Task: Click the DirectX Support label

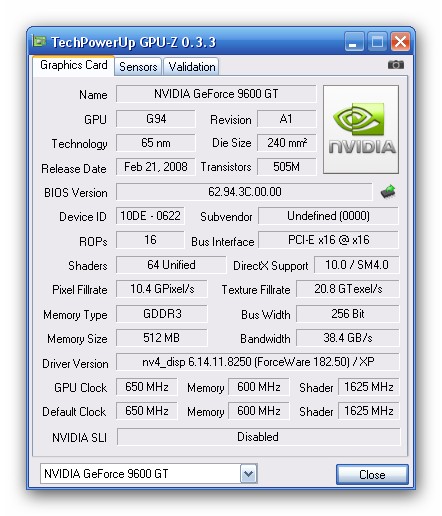Action: [x=270, y=266]
